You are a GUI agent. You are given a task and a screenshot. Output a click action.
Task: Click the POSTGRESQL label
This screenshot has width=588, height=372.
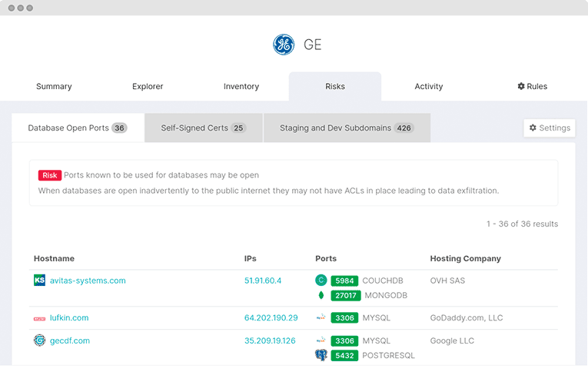click(388, 356)
